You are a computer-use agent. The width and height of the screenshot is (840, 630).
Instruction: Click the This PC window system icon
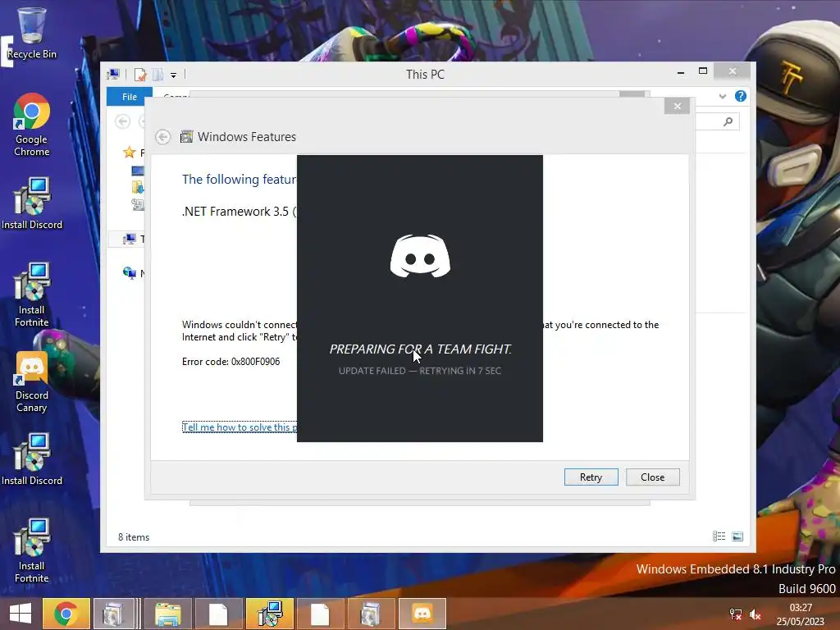113,75
